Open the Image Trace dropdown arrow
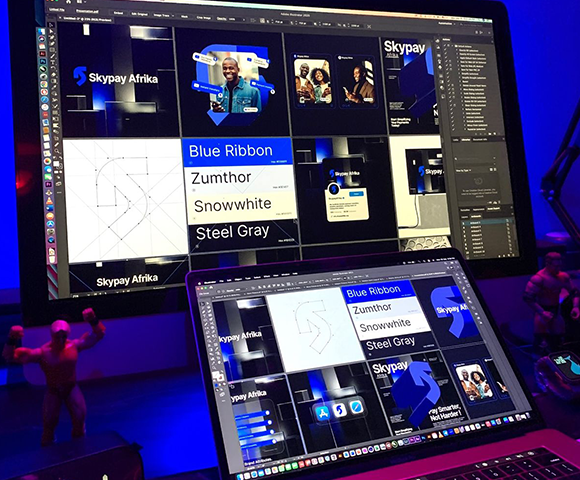 click(x=173, y=16)
